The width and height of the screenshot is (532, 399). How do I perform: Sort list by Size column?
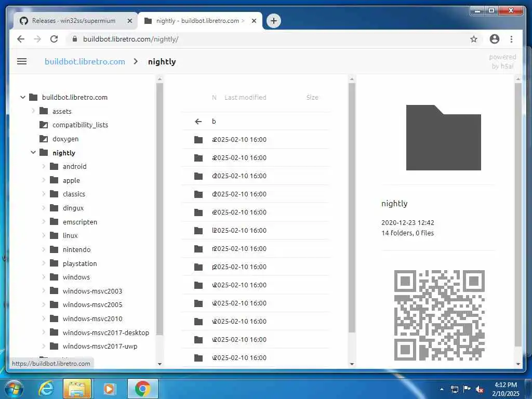click(x=312, y=97)
